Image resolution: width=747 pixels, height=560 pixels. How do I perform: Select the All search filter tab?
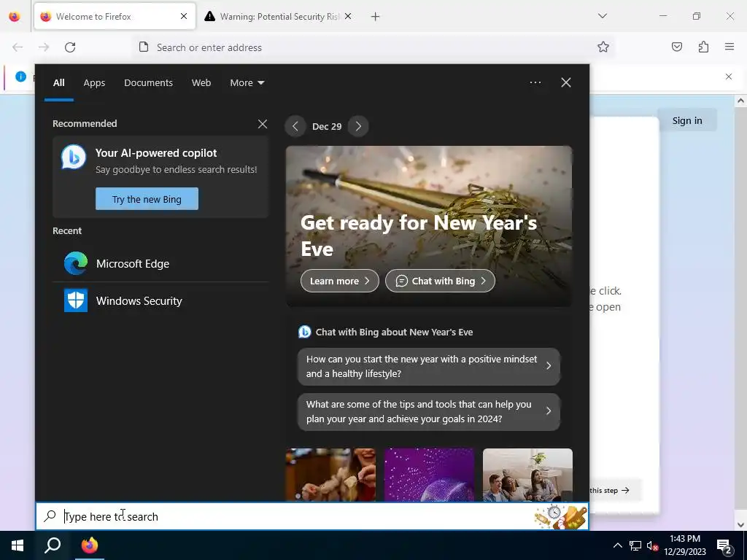tap(58, 83)
